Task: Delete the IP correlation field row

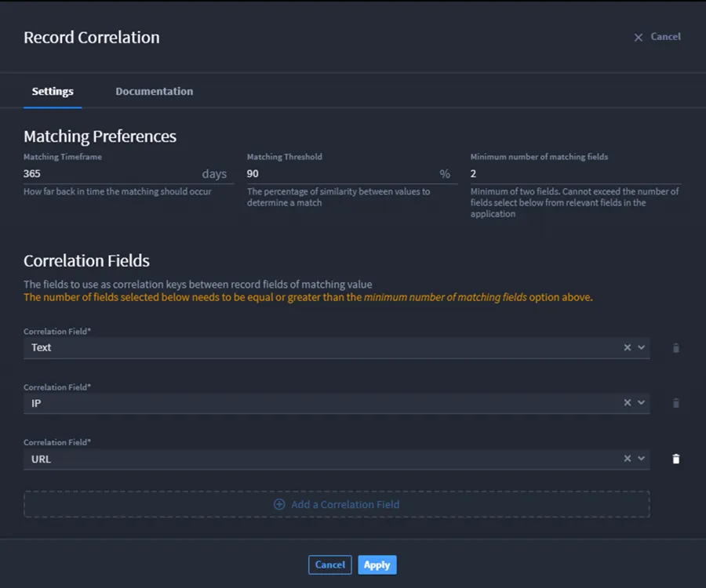Action: (x=676, y=403)
